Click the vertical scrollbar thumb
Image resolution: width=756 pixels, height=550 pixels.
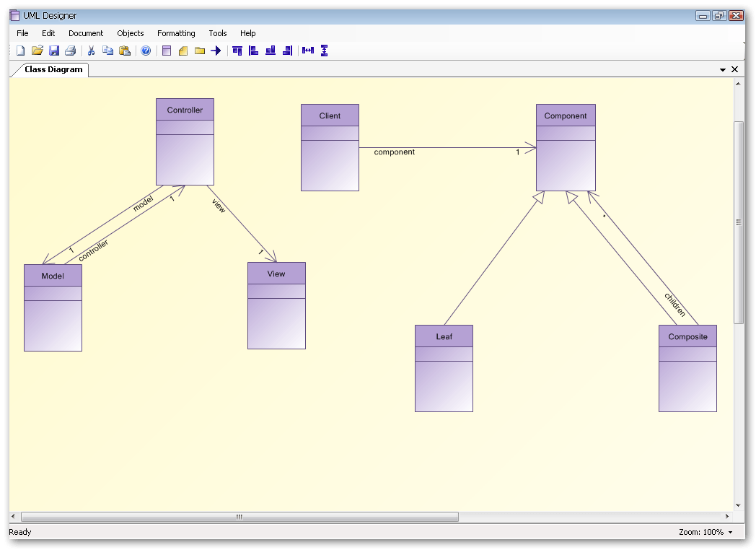click(x=738, y=223)
